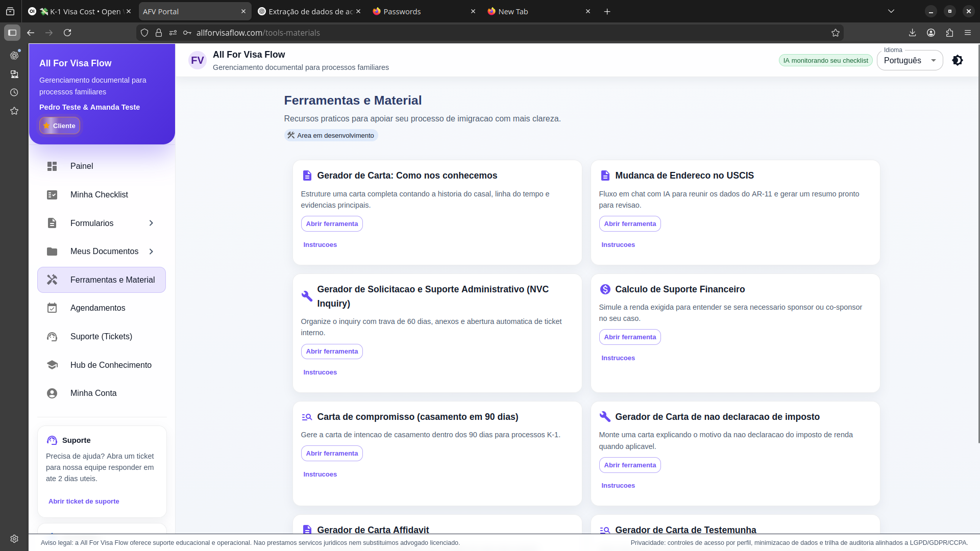This screenshot has height=551, width=980.
Task: Select the wrench icon on Gerador de Solicitacao card
Action: [x=307, y=296]
